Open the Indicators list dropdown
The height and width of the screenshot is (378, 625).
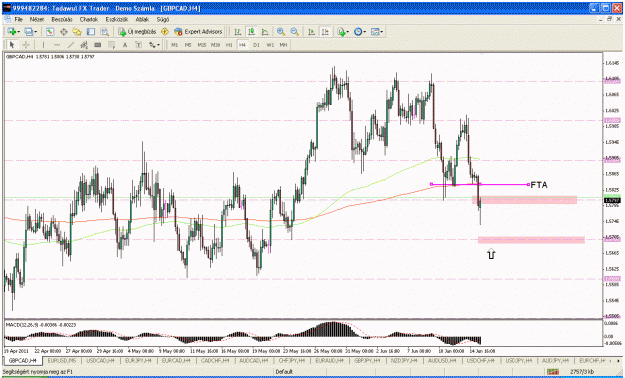coord(342,32)
